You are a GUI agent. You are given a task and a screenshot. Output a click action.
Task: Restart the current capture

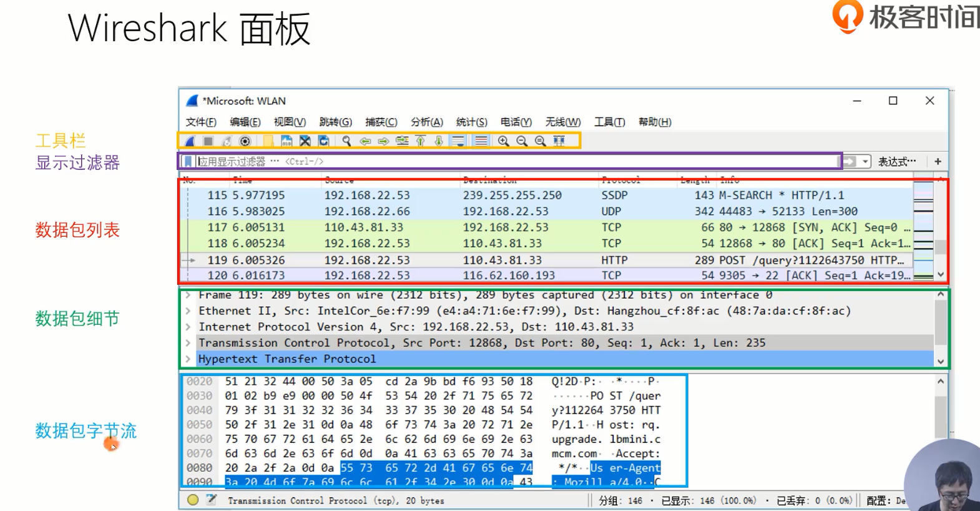click(x=227, y=141)
